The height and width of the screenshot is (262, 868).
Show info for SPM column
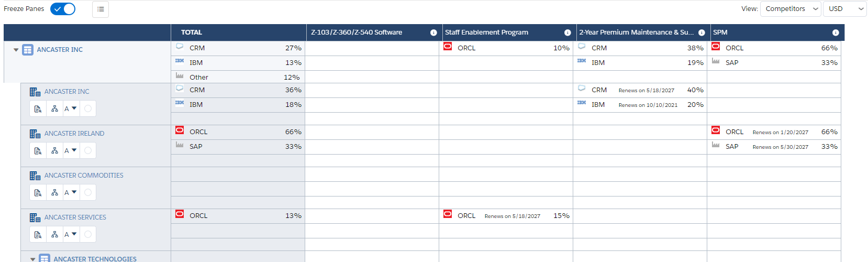pyautogui.click(x=836, y=32)
